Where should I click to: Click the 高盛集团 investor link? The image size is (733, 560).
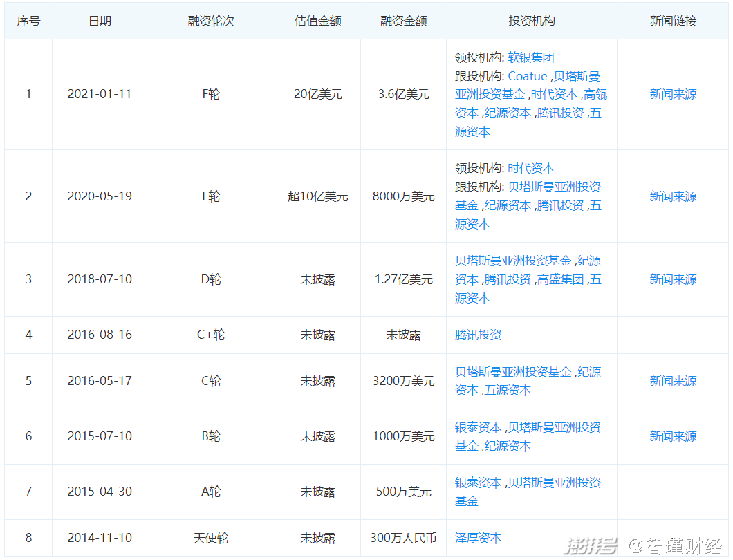560,279
